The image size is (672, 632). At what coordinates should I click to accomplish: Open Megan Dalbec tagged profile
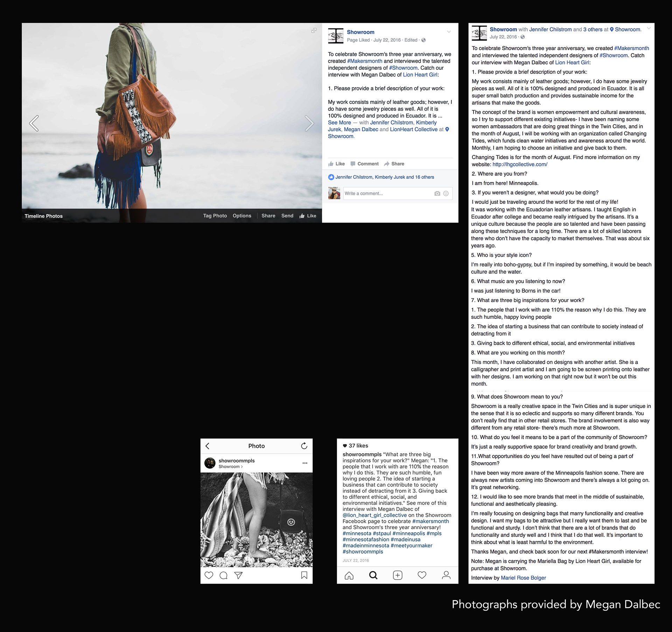point(361,129)
